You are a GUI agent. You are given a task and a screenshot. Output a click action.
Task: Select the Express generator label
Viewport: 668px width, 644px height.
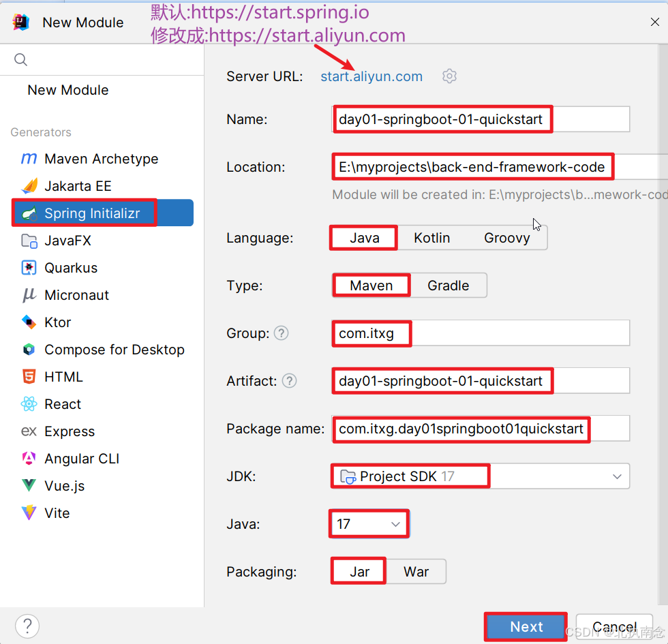pyautogui.click(x=70, y=431)
